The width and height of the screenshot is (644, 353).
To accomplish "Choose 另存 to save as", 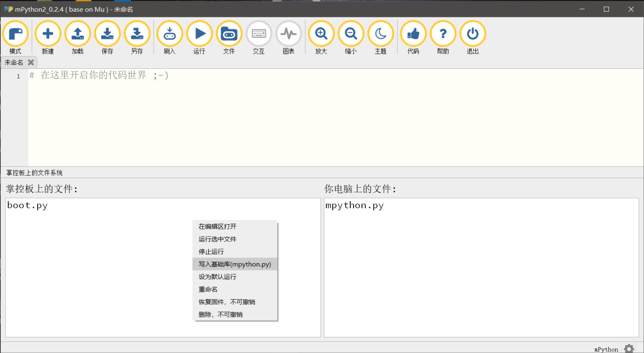I will click(x=137, y=37).
